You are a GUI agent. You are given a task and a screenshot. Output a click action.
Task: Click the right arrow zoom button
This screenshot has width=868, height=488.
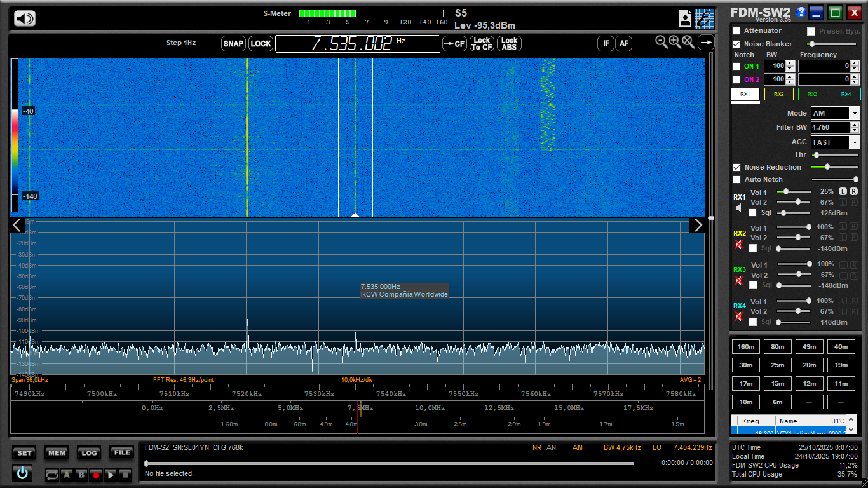click(x=706, y=43)
